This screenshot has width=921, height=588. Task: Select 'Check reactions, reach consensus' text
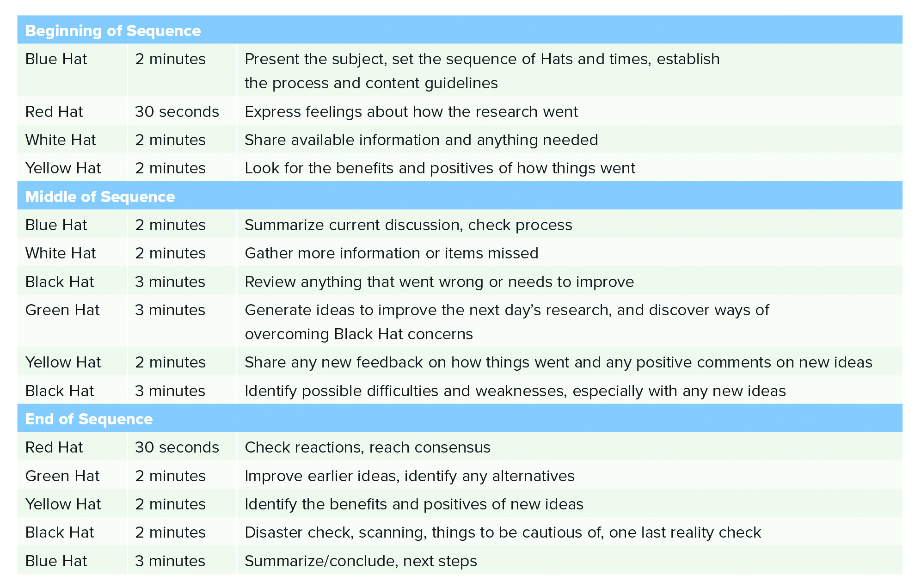[368, 447]
